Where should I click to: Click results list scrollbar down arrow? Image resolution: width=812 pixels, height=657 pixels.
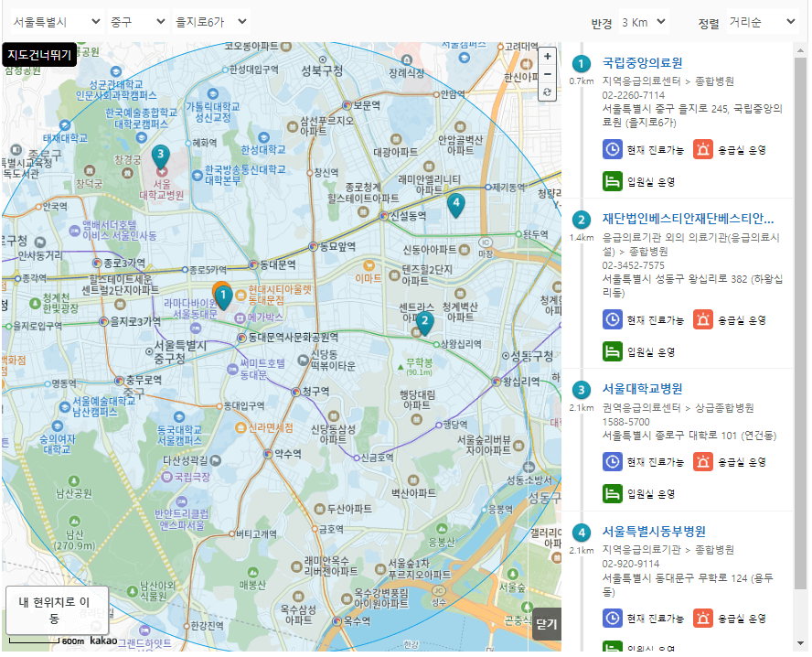click(x=800, y=643)
